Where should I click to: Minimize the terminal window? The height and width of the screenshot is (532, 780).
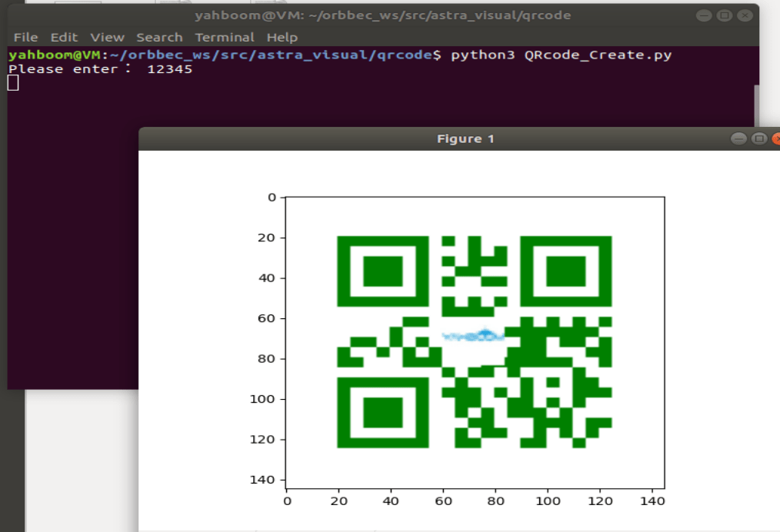coord(703,15)
